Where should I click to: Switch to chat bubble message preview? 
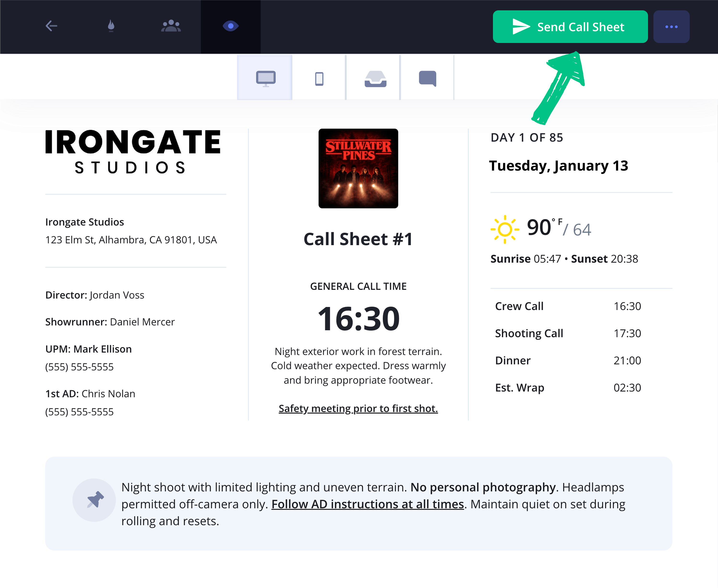pos(427,79)
